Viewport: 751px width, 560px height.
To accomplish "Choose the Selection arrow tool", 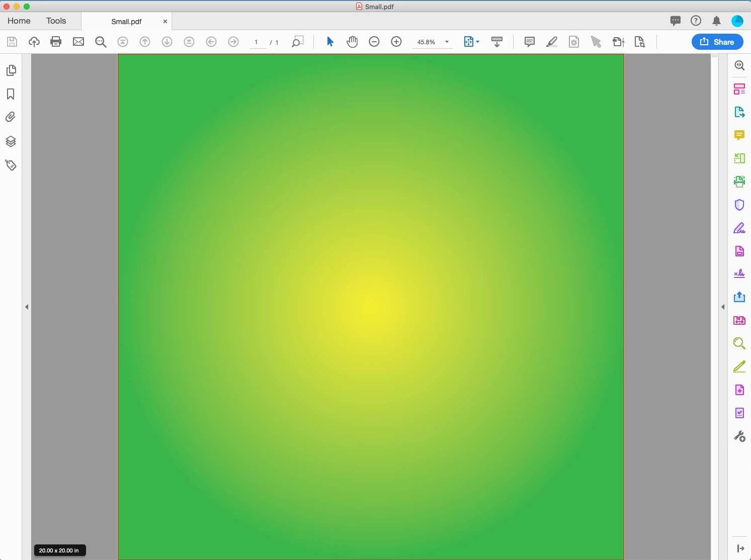I will [x=330, y=42].
